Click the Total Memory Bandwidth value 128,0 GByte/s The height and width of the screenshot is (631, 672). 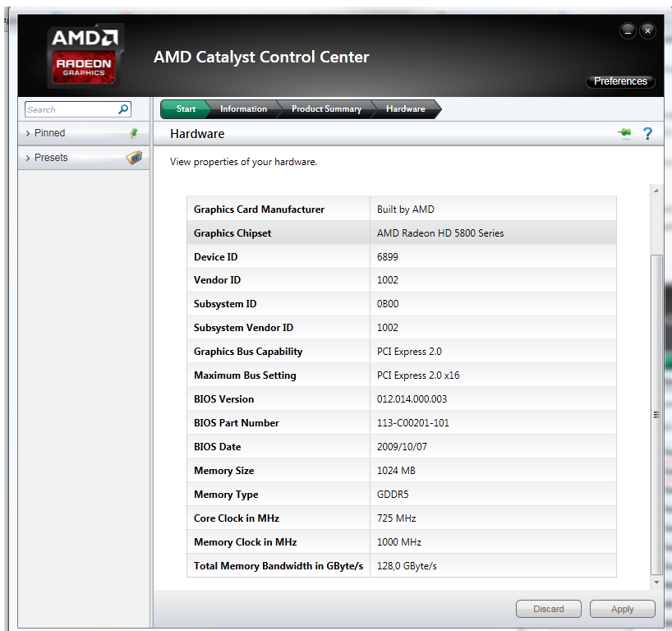click(407, 566)
